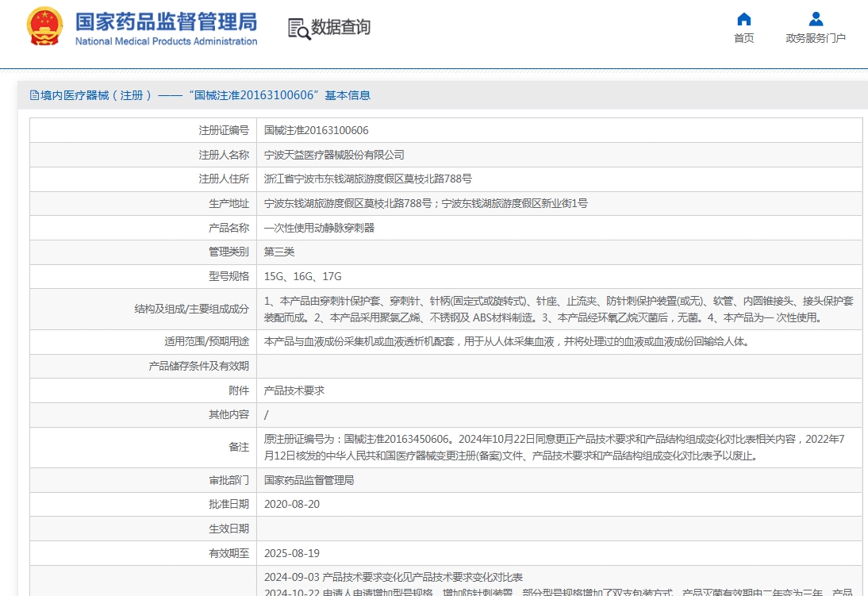This screenshot has width=868, height=596.
Task: Click the approval date 2020-08-20
Action: 292,505
